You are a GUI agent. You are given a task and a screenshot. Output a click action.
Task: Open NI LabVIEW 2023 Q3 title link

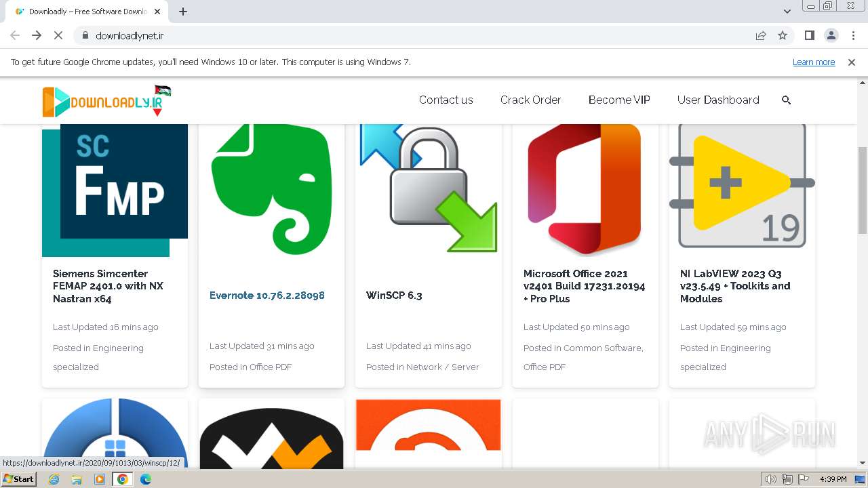pos(735,286)
